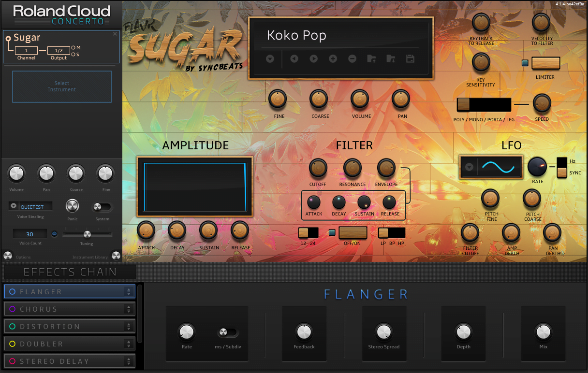Click the Poly / Mono / Porta / Leg mode switch

[484, 105]
